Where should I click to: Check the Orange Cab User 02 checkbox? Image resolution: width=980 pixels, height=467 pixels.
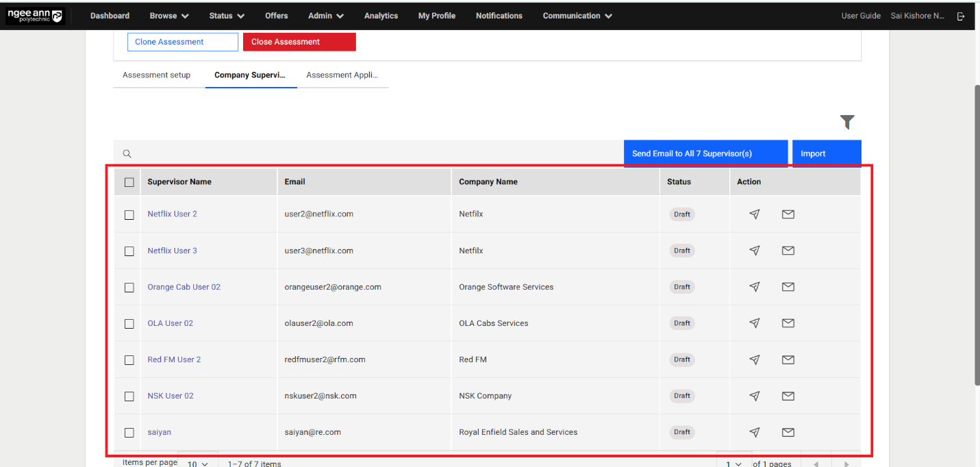[x=129, y=288]
